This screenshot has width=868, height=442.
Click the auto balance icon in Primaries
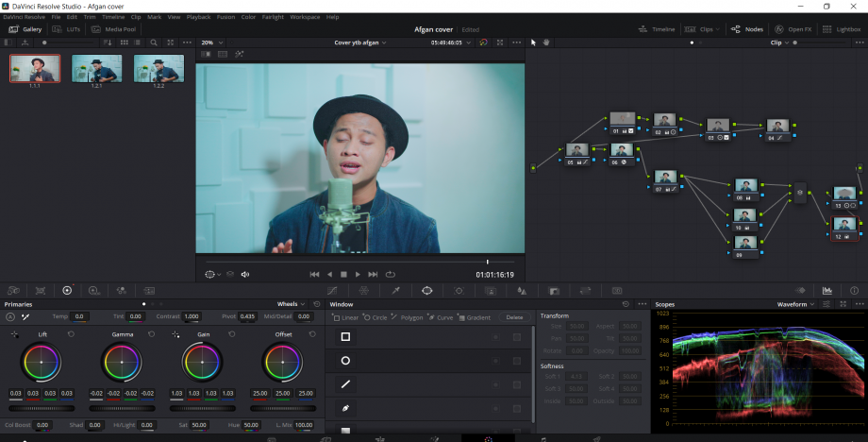(x=10, y=316)
